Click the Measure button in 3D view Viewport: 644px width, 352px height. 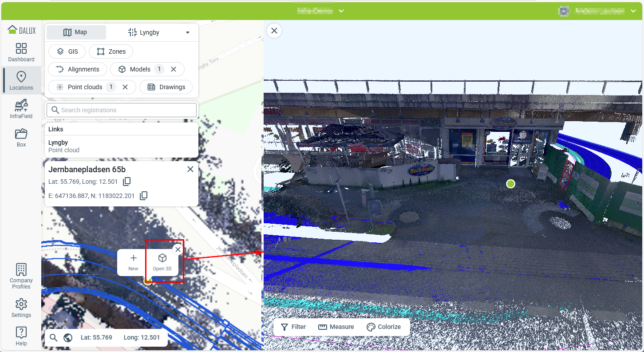336,327
